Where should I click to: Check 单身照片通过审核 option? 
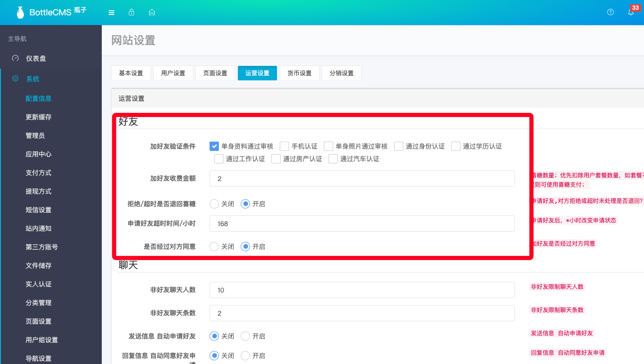tap(329, 146)
